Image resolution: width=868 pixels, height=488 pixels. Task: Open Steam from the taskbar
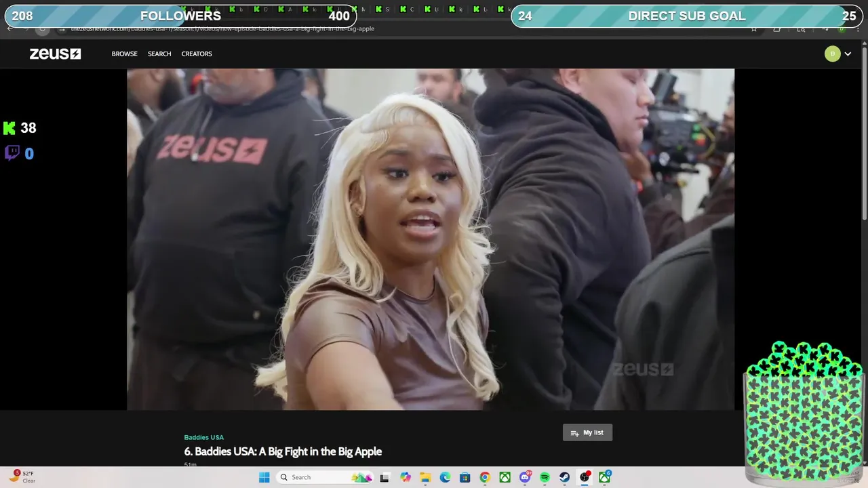564,477
